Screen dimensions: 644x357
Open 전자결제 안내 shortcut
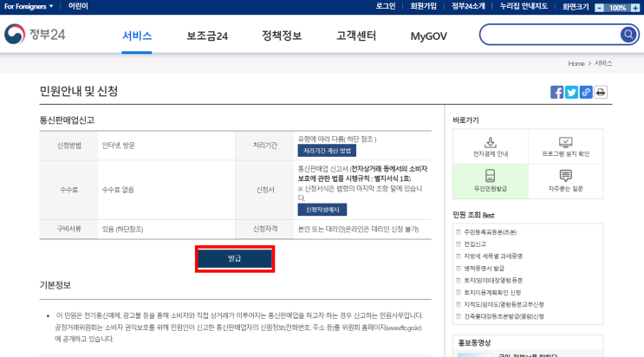pos(491,146)
